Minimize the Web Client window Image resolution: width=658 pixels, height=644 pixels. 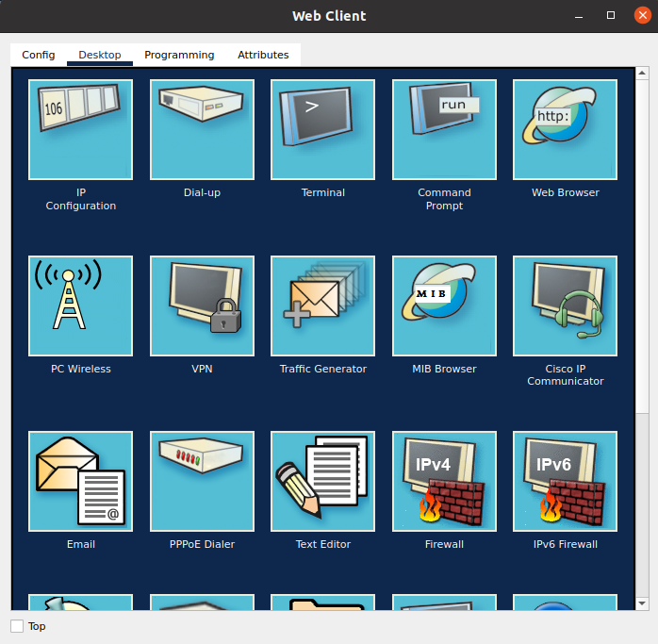pyautogui.click(x=579, y=16)
